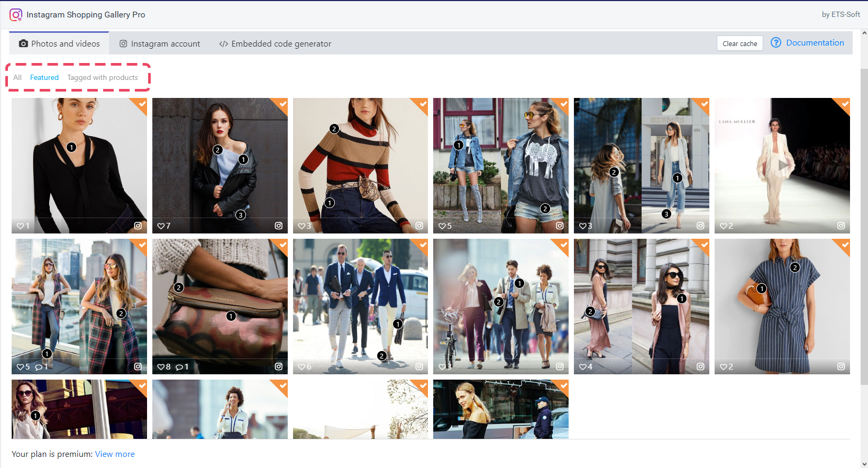Click the View more premium plan link
This screenshot has height=468, width=868.
(x=115, y=454)
